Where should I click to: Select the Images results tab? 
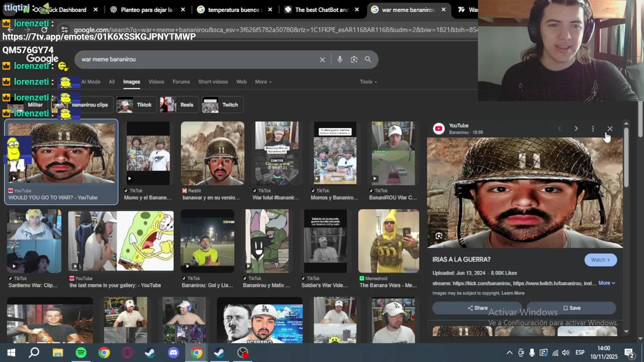[131, 82]
